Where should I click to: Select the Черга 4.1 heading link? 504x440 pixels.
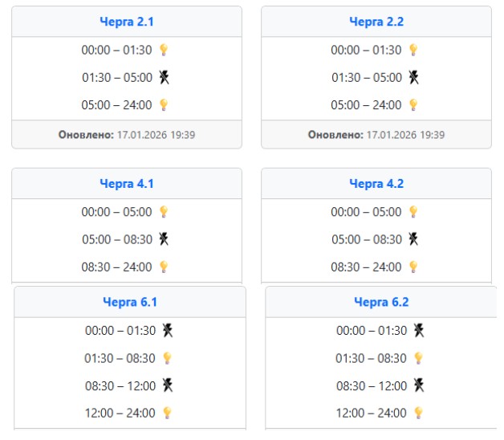127,184
